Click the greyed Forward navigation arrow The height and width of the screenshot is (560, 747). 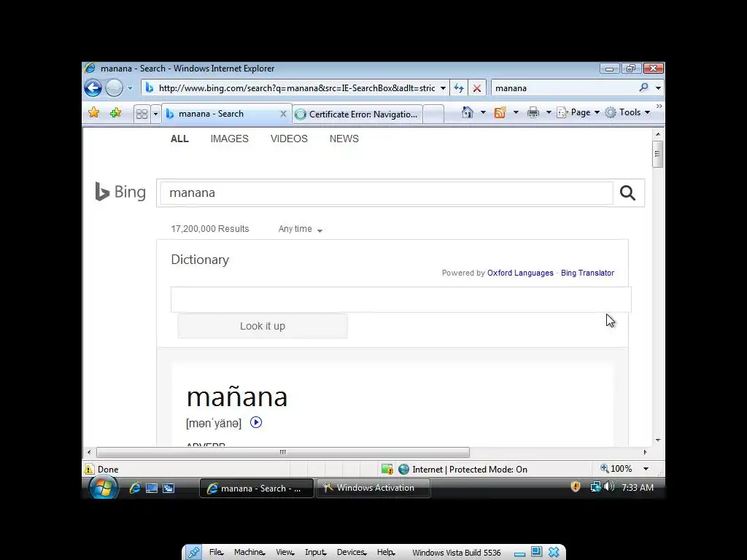pyautogui.click(x=114, y=87)
